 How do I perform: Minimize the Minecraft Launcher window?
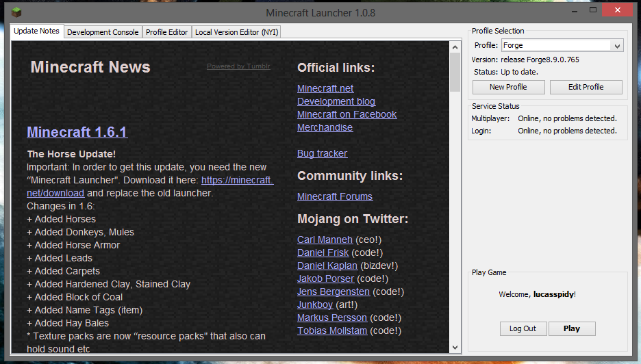[575, 11]
